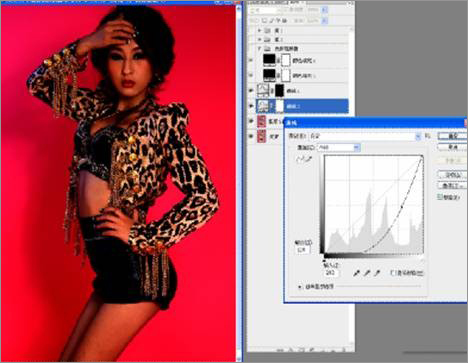Click the Cancel button in Curves dialog
This screenshot has height=363, width=468.
point(452,147)
